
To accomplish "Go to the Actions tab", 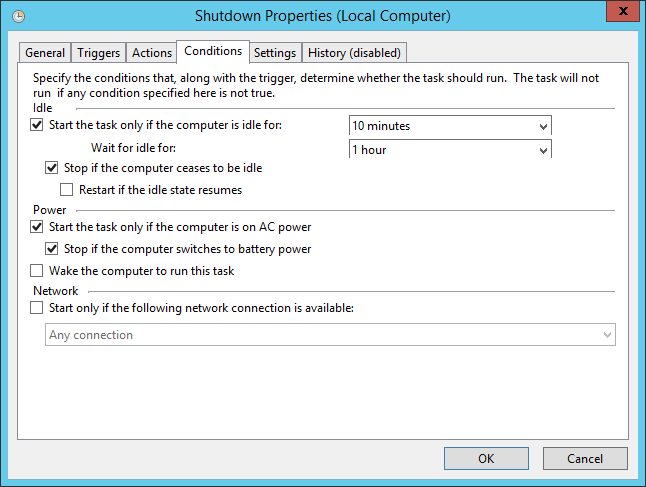I will (x=152, y=53).
